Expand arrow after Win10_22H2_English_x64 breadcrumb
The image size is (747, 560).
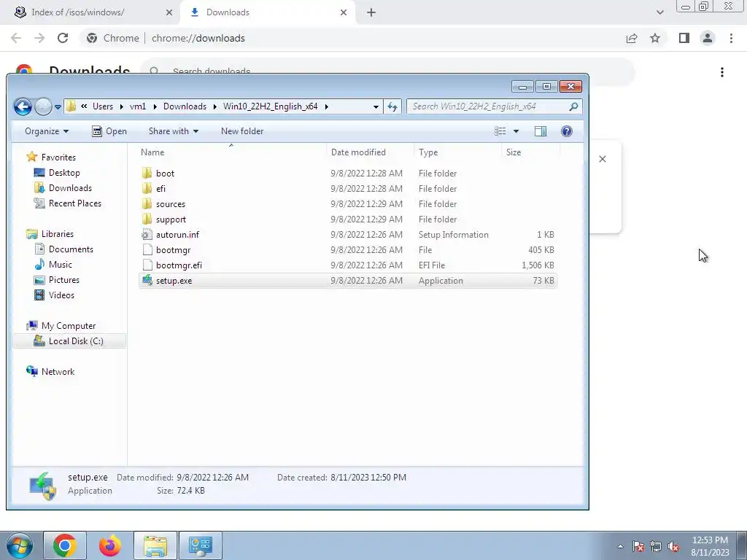(x=327, y=106)
